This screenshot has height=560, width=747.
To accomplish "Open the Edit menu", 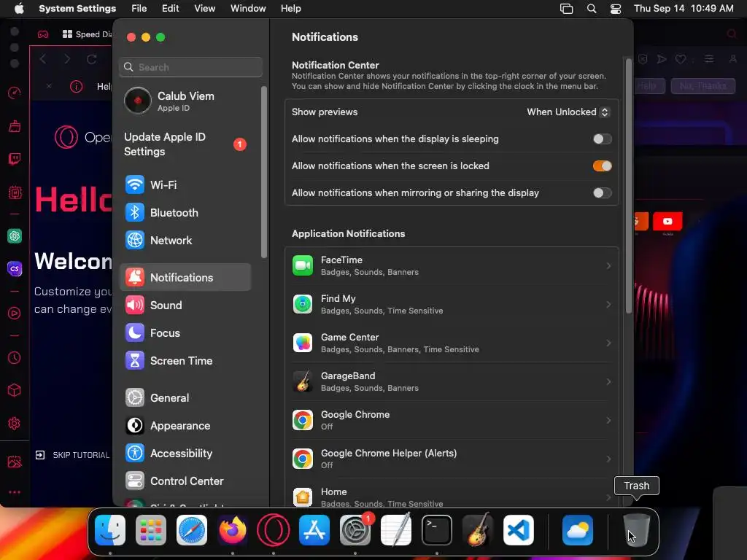I will (170, 9).
